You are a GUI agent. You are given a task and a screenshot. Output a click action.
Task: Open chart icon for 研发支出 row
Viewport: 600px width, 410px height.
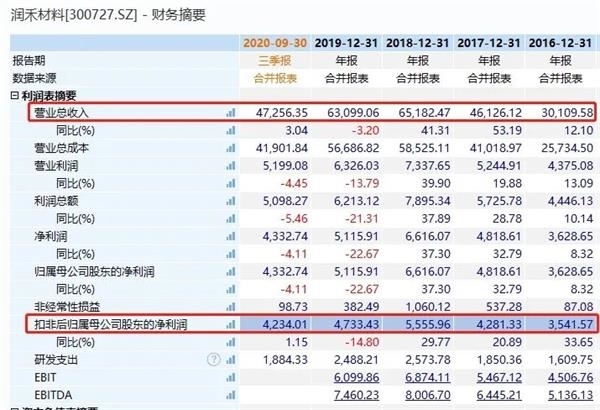pyautogui.click(x=231, y=360)
